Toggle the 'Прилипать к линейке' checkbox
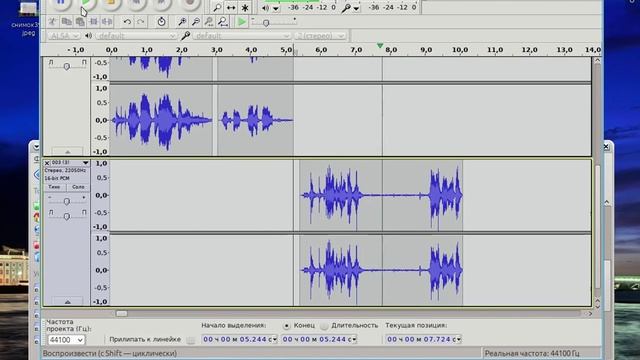The image size is (640, 360). tap(191, 340)
